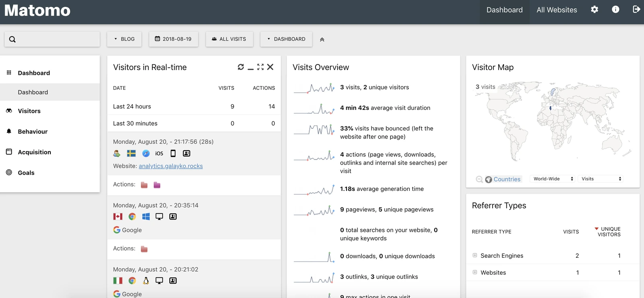644x298 pixels.
Task: Select Acquisition in the sidebar
Action: [x=34, y=152]
